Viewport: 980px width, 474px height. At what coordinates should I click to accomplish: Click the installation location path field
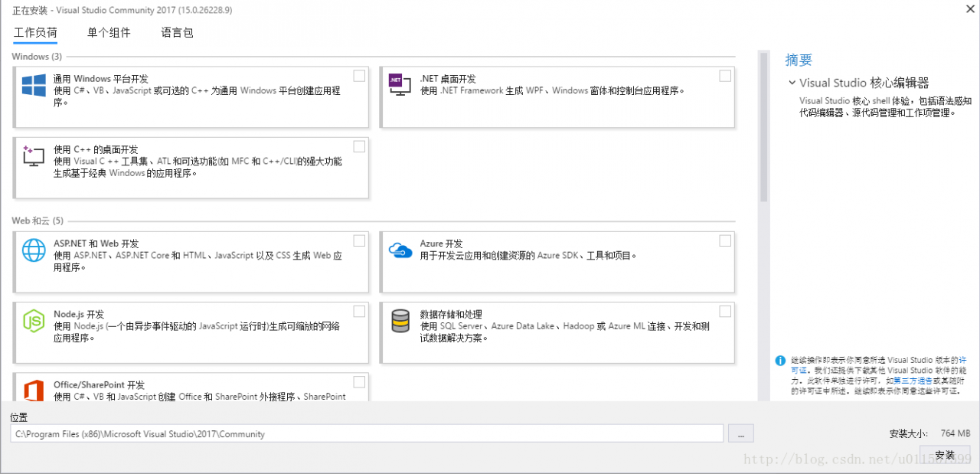pyautogui.click(x=367, y=433)
